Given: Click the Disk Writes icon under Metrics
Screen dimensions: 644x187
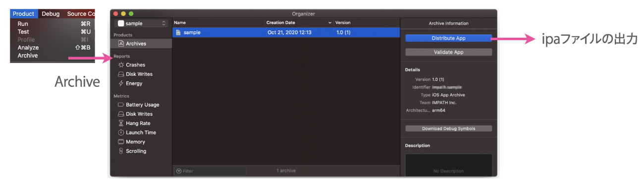Looking at the screenshot, I should (x=121, y=114).
